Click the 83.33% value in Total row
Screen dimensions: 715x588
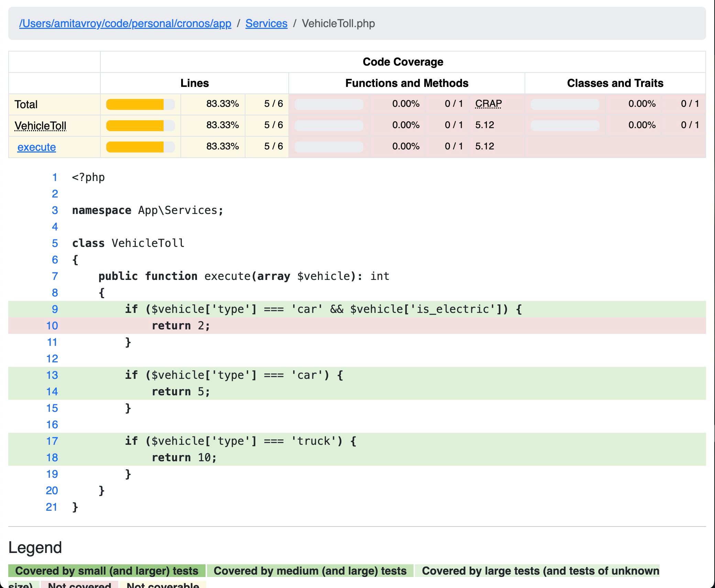(222, 104)
